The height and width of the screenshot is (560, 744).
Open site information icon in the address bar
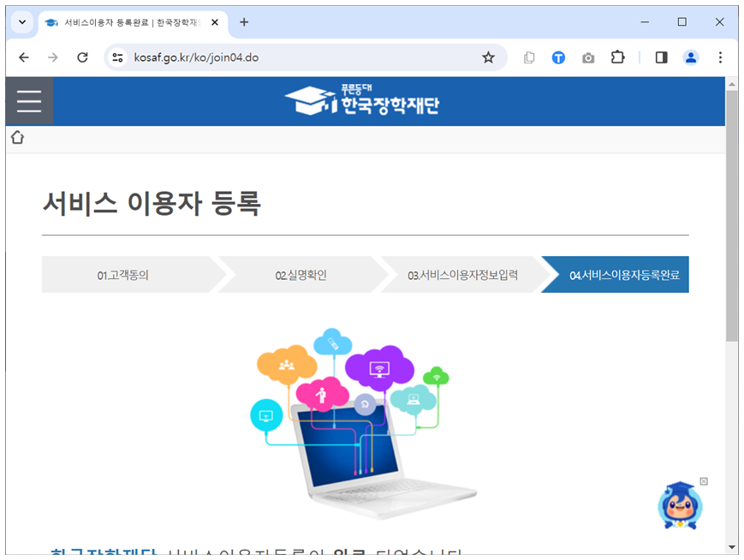117,57
